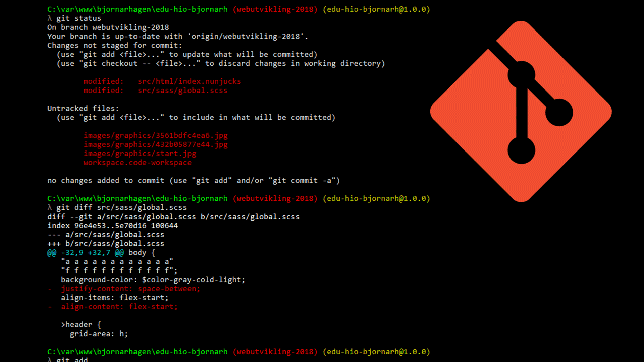Click the 'grid-area: h;' line
Image resolution: width=644 pixels, height=362 pixels.
click(99, 334)
